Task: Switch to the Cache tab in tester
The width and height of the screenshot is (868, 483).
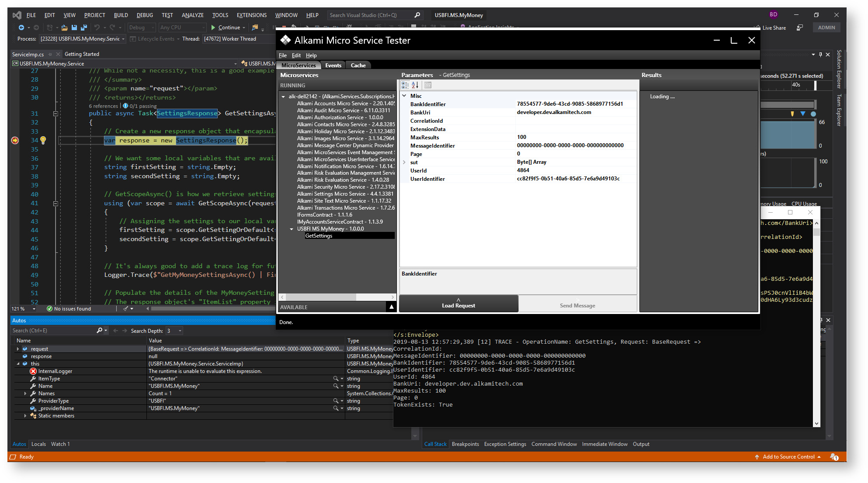Action: tap(358, 66)
